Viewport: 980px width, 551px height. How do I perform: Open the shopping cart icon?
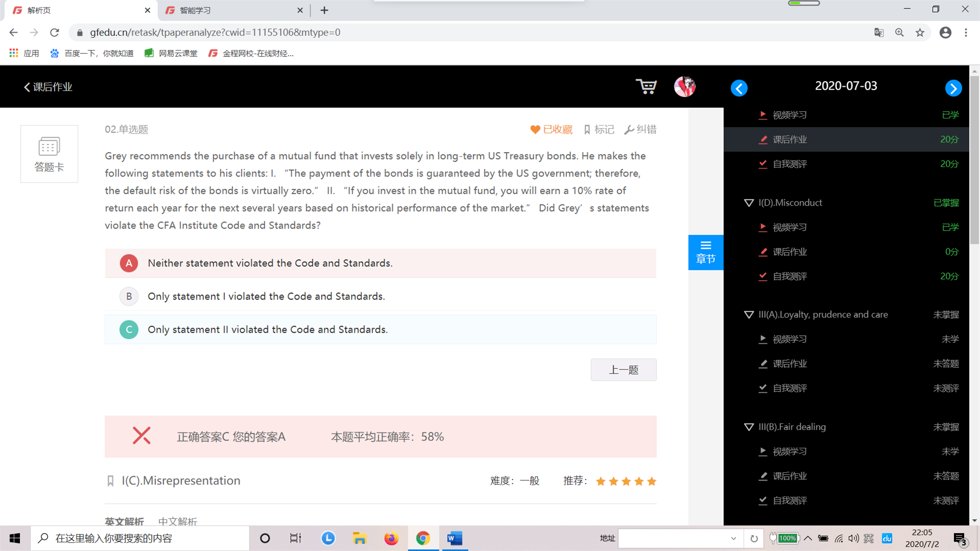click(x=646, y=87)
